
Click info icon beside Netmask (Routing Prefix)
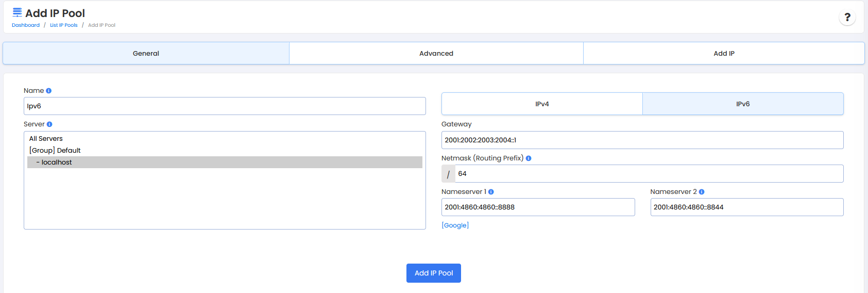point(529,158)
